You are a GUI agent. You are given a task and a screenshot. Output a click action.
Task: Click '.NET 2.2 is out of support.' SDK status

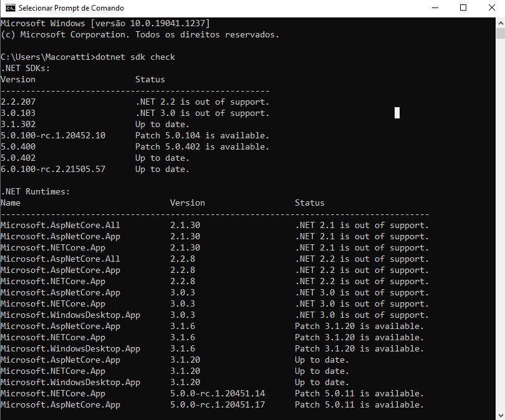(x=202, y=102)
